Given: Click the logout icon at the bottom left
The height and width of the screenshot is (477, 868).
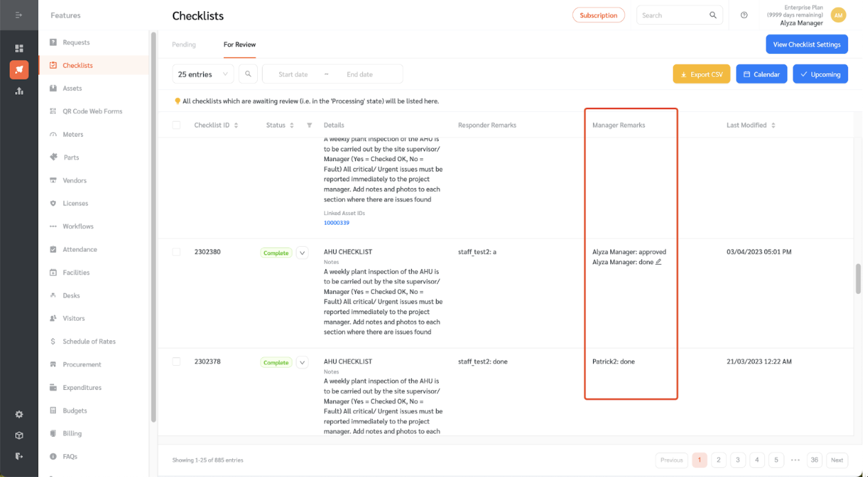Looking at the screenshot, I should (19, 457).
